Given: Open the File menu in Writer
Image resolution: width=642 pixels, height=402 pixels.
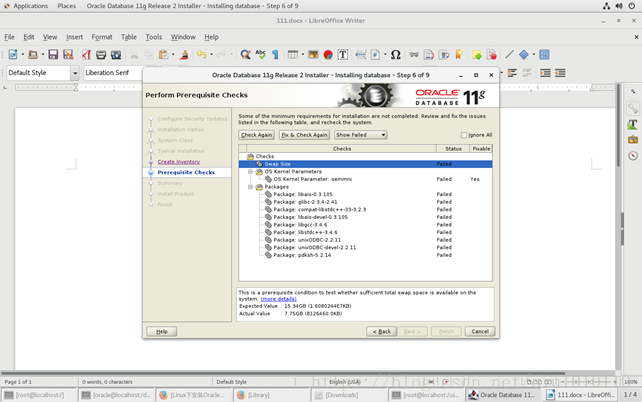Looking at the screenshot, I should (9, 37).
